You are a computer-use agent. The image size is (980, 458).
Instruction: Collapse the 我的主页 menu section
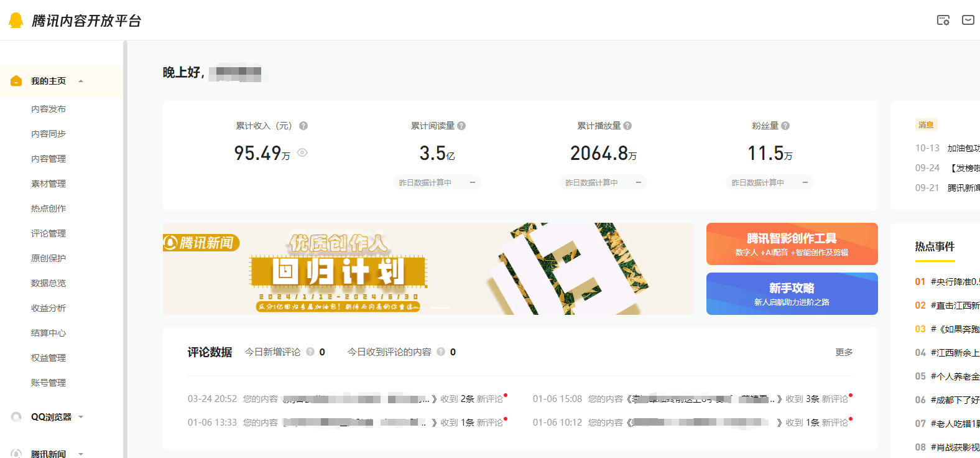click(x=81, y=82)
